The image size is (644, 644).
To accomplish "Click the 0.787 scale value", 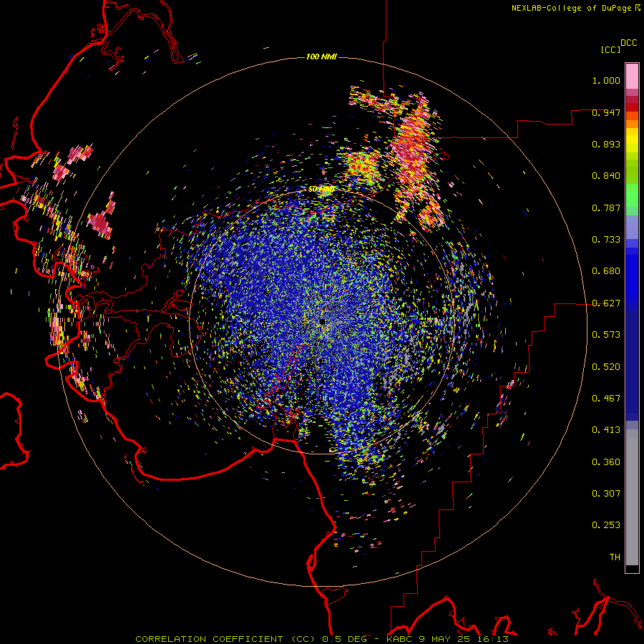I will click(x=606, y=208).
